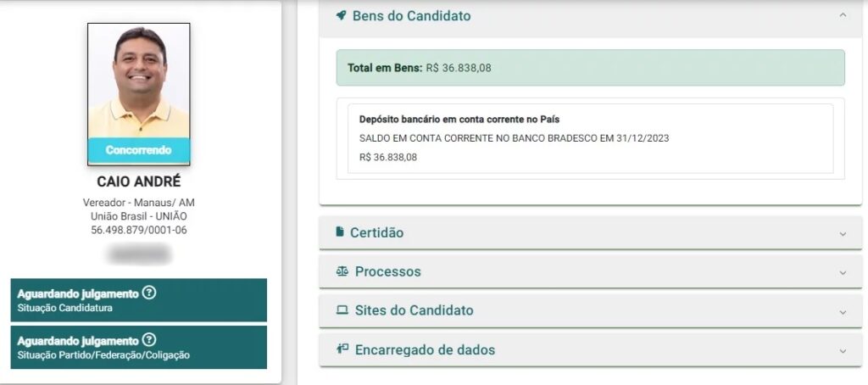This screenshot has height=385, width=868.
Task: Click the candidate photo thumbnail
Action: click(139, 81)
